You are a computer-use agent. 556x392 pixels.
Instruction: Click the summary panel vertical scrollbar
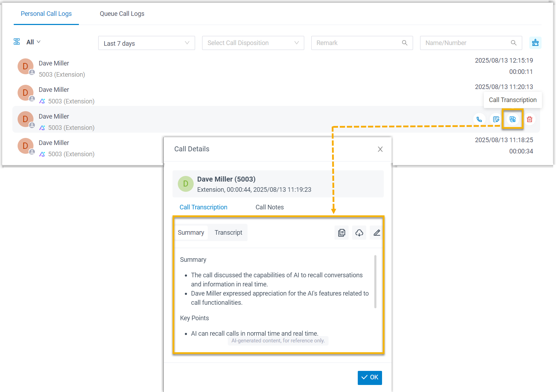tap(375, 282)
